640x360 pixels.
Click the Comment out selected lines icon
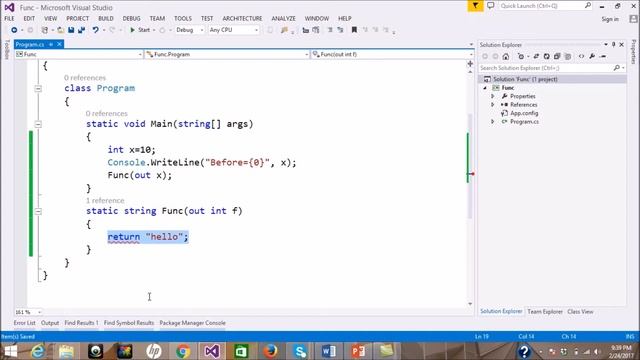click(330, 30)
